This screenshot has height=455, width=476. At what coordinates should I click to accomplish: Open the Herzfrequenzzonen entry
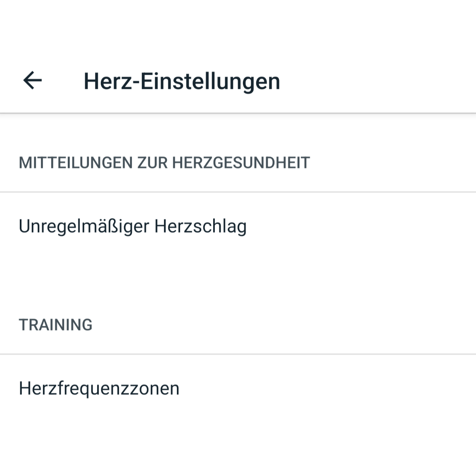coord(99,388)
